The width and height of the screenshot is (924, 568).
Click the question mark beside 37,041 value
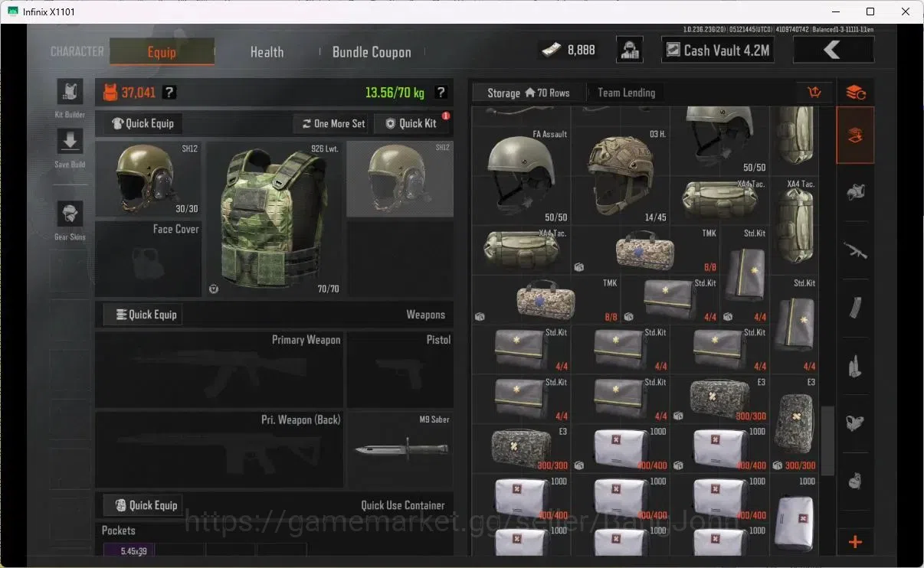[169, 93]
